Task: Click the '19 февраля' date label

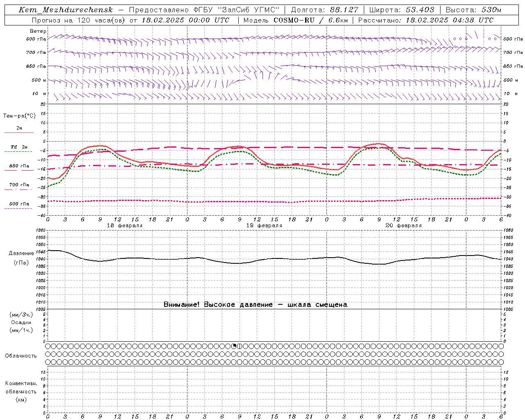Action: (264, 226)
